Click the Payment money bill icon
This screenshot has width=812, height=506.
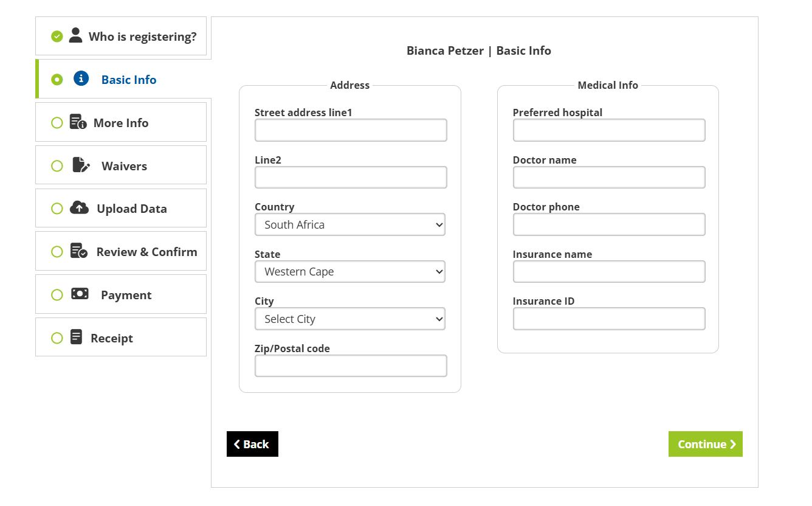80,294
